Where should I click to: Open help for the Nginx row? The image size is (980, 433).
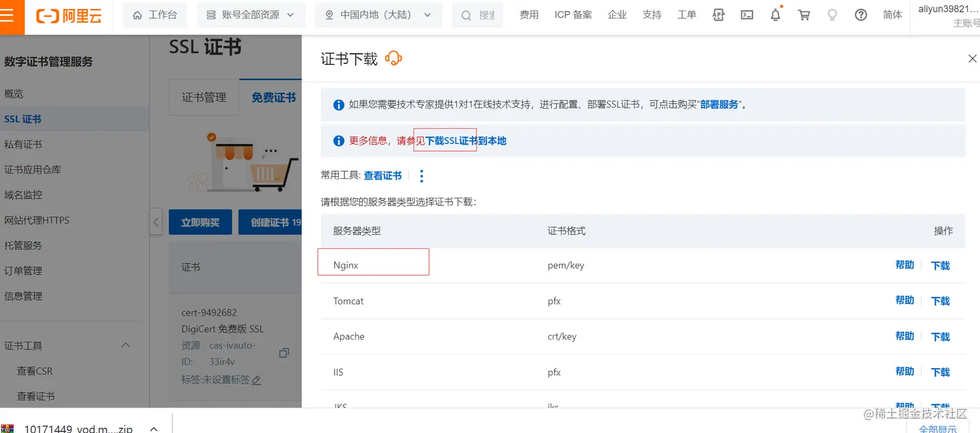tap(905, 265)
